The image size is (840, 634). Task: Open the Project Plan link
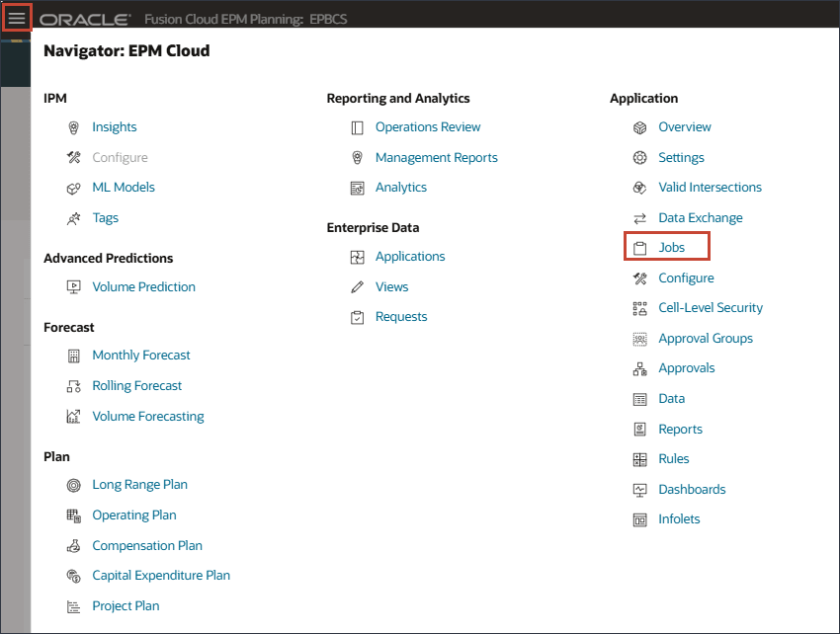point(126,606)
